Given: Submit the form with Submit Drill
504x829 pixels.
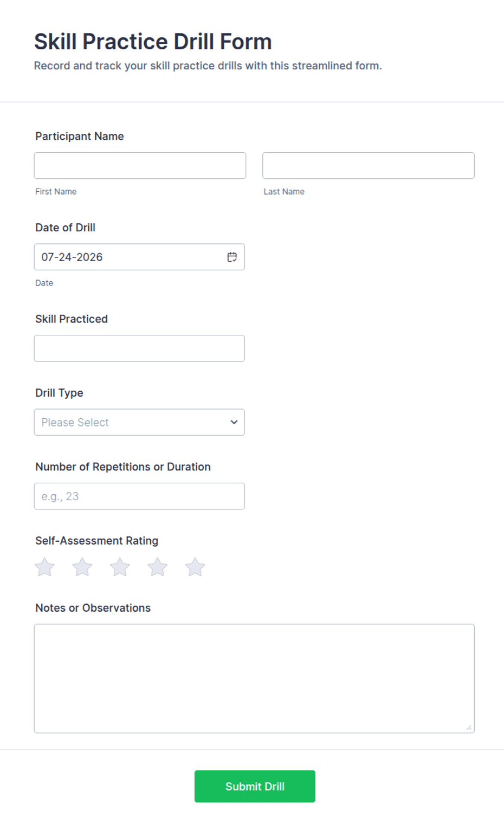Looking at the screenshot, I should coord(255,786).
